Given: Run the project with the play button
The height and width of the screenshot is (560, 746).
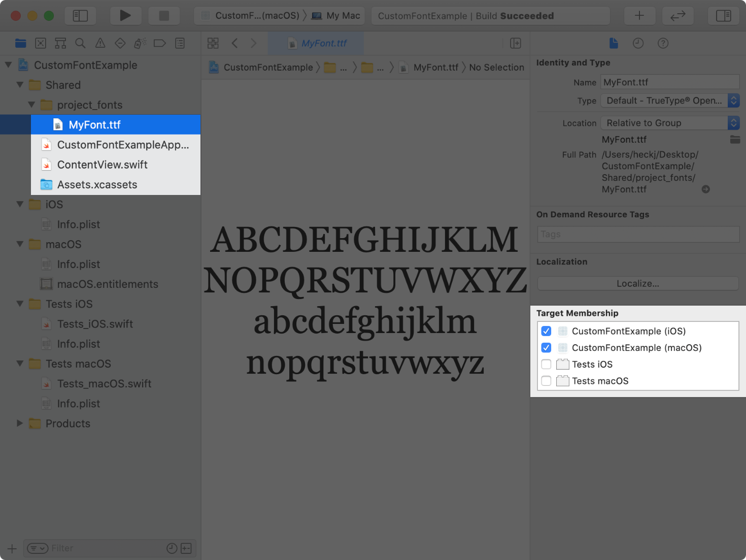Looking at the screenshot, I should 126,15.
